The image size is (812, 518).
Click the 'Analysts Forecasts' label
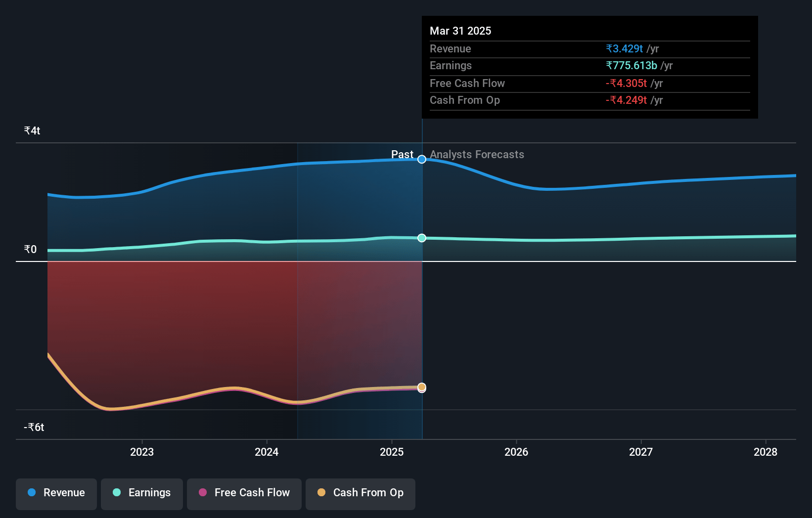[477, 154]
